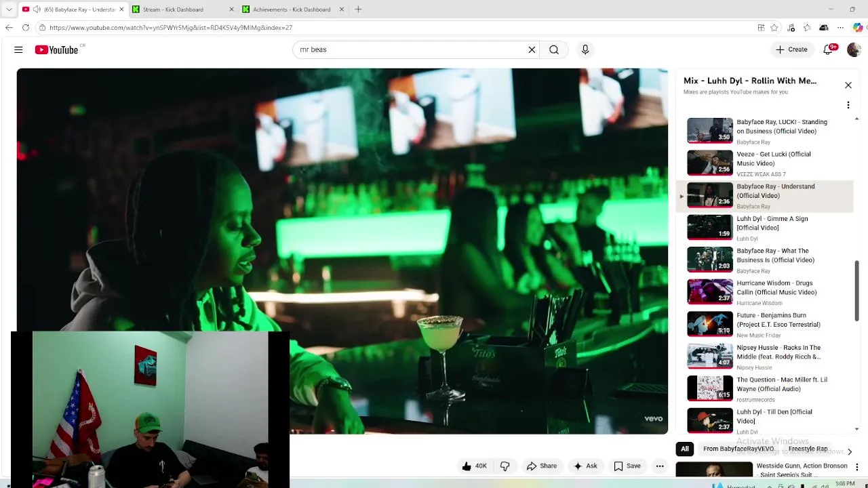The width and height of the screenshot is (868, 488).
Task: Play Veeze - Get Lucki video
Action: (765, 163)
